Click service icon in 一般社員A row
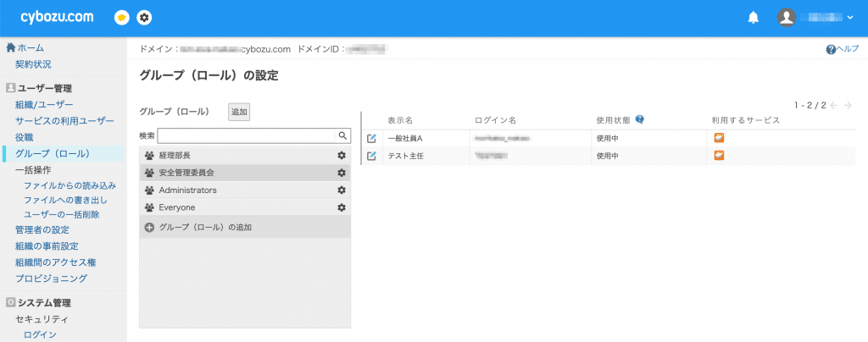Screen dimensions: 868x342 pos(719,138)
